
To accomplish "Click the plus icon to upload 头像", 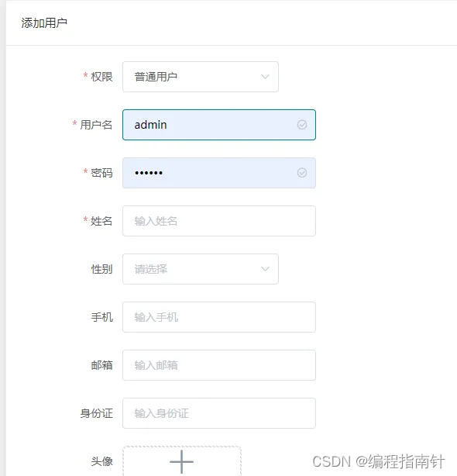I will point(182,461).
